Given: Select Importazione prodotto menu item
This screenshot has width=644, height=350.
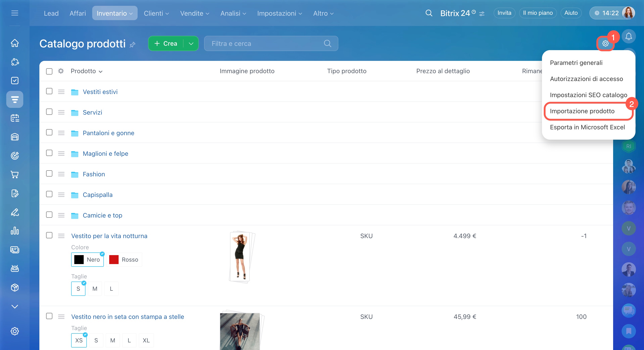Looking at the screenshot, I should 582,111.
